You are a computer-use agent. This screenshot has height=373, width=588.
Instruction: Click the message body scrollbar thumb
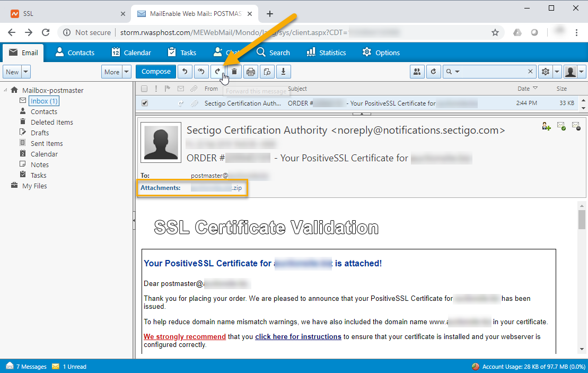pos(582,219)
